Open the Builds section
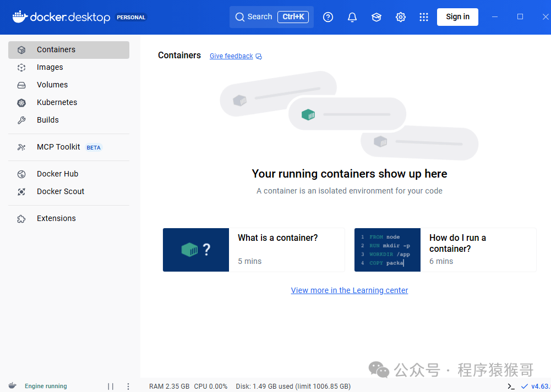 [x=47, y=120]
